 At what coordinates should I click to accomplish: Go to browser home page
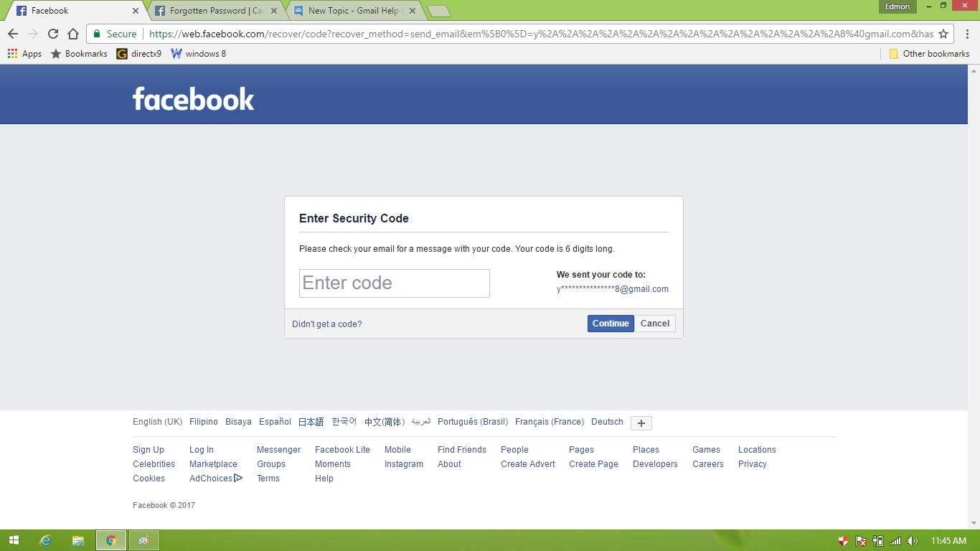[73, 34]
